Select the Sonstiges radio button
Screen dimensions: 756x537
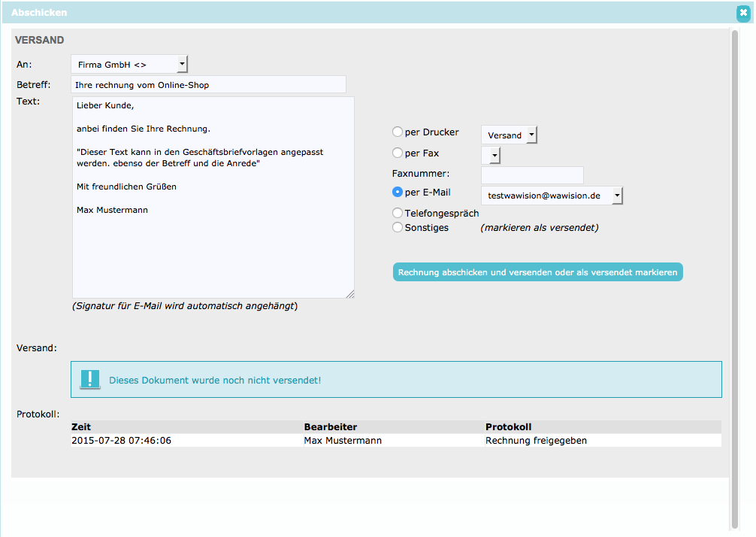(398, 227)
